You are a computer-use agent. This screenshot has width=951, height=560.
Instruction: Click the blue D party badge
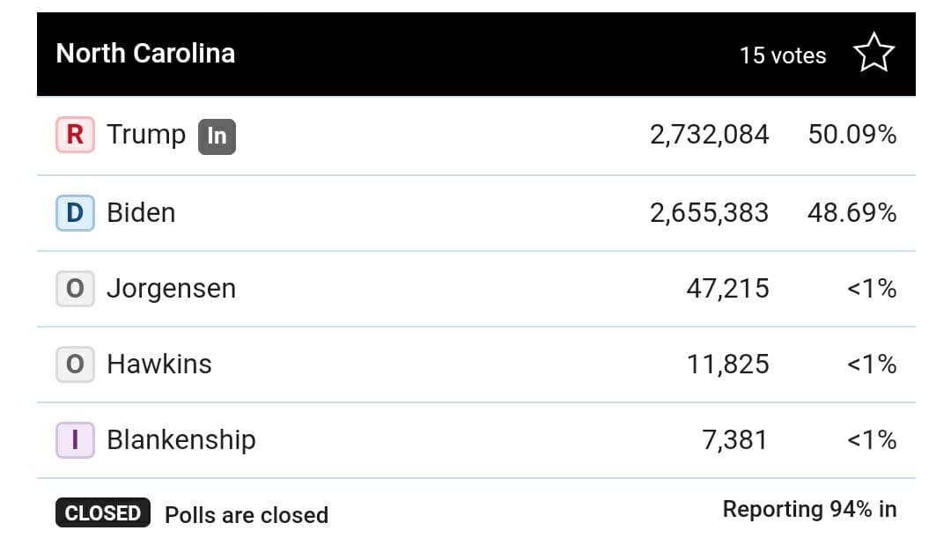coord(75,212)
